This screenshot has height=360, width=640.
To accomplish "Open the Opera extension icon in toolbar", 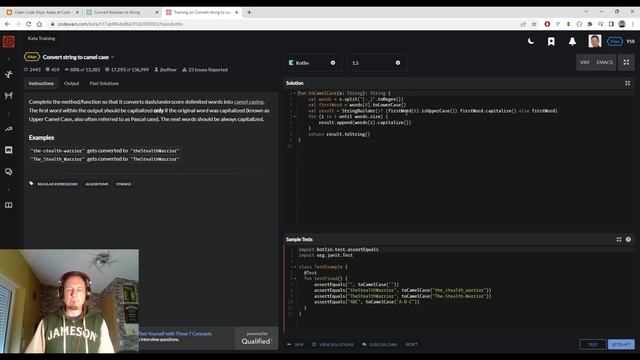I will tap(547, 24).
